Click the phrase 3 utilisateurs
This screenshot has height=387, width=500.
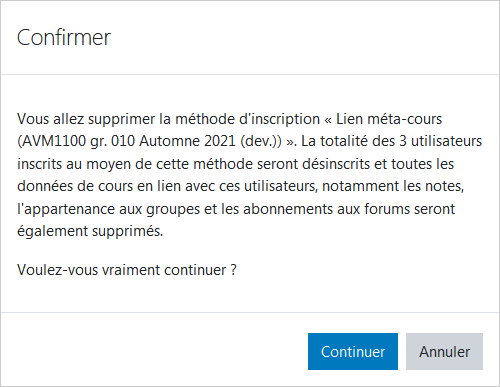pos(440,141)
